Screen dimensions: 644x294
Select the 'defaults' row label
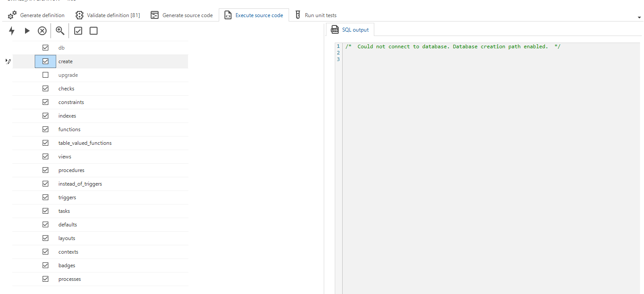[68, 225]
